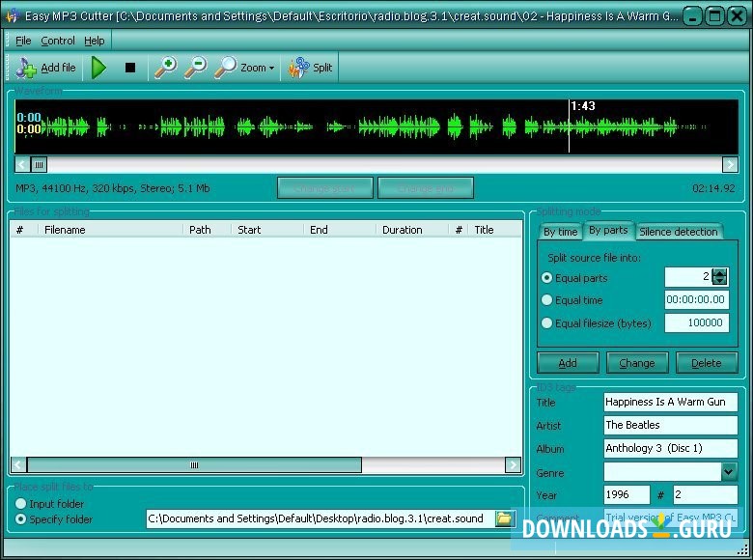The height and width of the screenshot is (560, 753).
Task: Click the waveform horizontal scrollbar thumb
Action: pyautogui.click(x=39, y=164)
